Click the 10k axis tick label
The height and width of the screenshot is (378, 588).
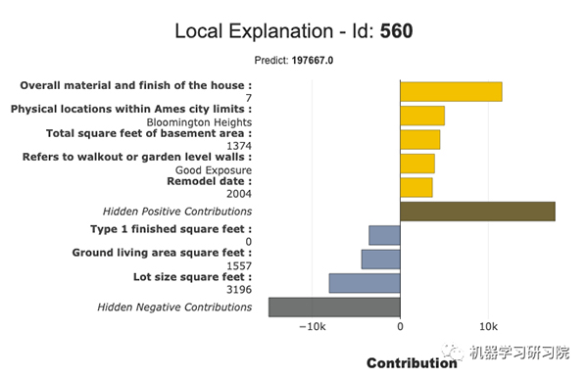coord(488,327)
